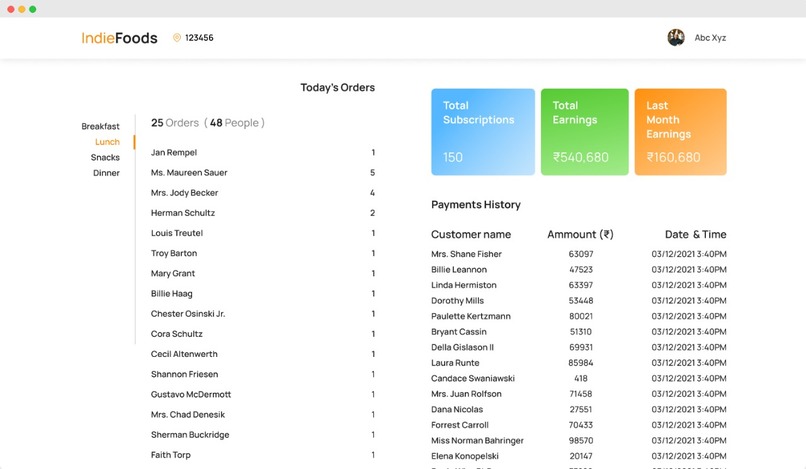Select the Chester Osinski Jr. order
Viewport: 806px width, 469px height.
coord(263,314)
